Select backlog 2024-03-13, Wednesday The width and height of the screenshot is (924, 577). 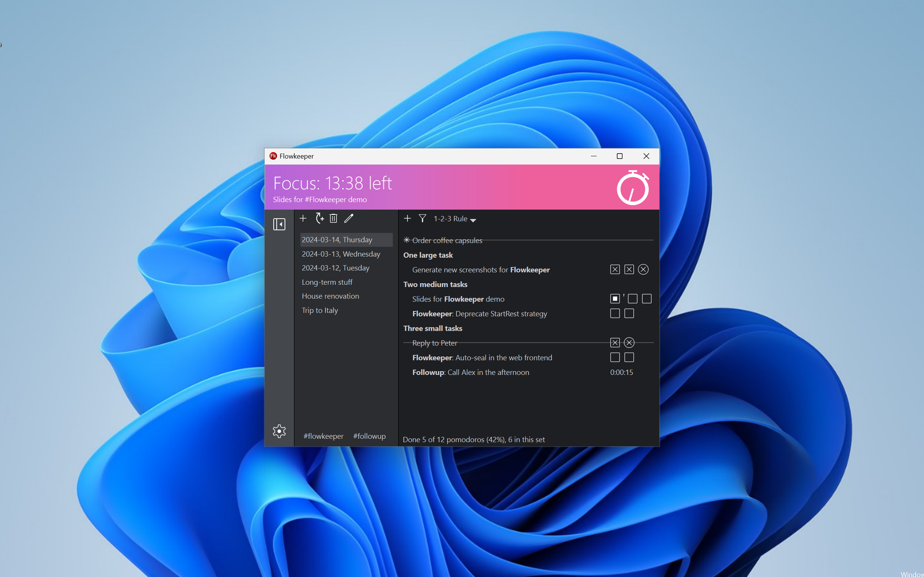[346, 254]
